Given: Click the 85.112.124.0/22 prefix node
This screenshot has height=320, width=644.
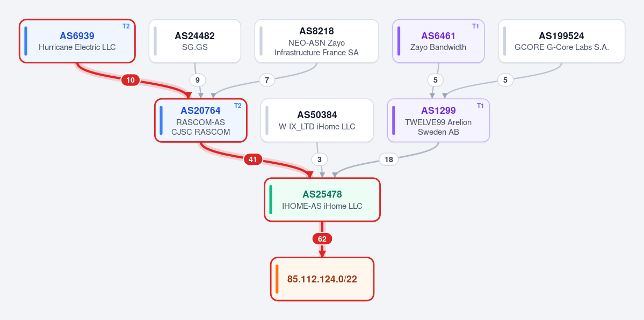Looking at the screenshot, I should coord(322,279).
